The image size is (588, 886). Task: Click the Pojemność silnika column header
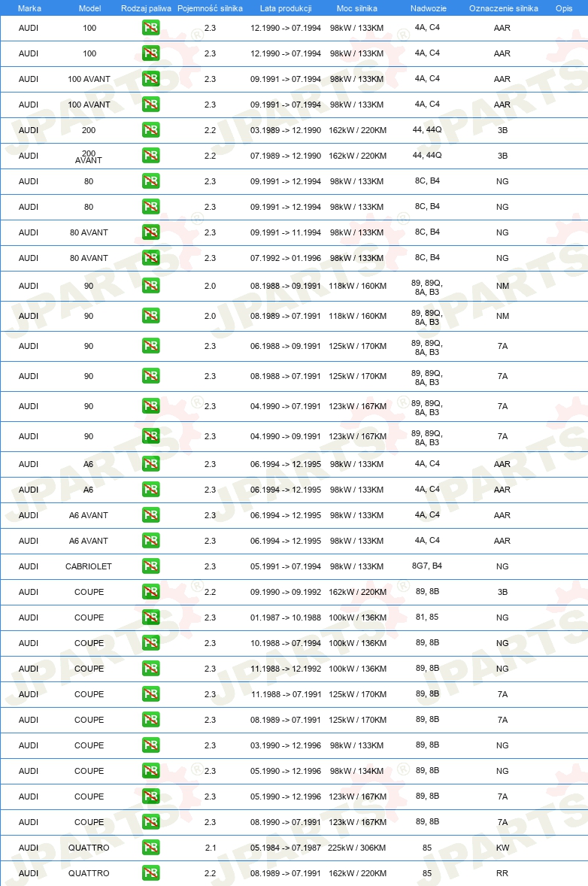tap(210, 8)
